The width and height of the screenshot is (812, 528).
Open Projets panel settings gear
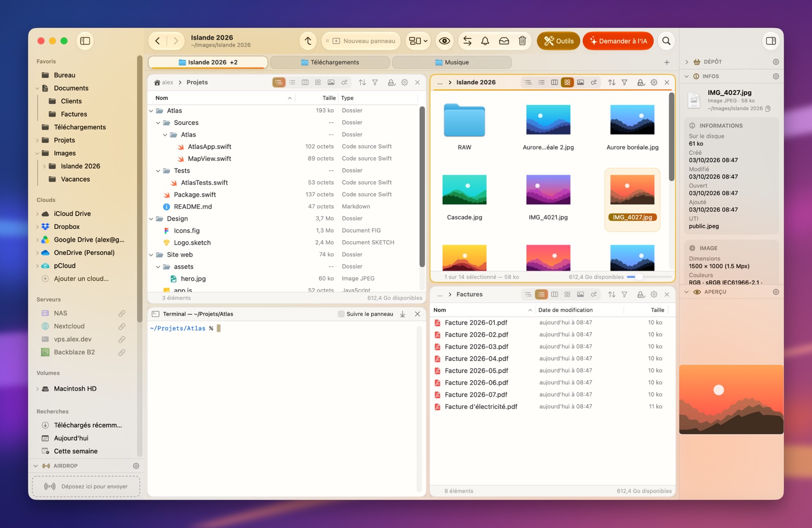click(404, 82)
